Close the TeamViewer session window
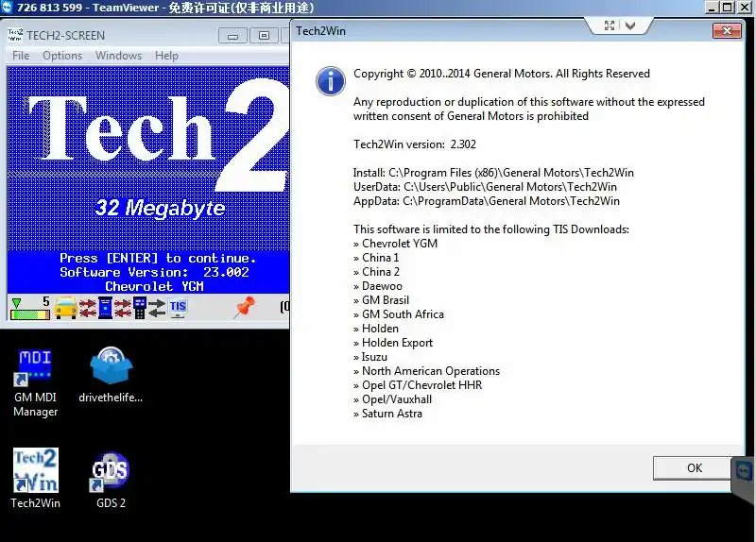 click(x=744, y=8)
